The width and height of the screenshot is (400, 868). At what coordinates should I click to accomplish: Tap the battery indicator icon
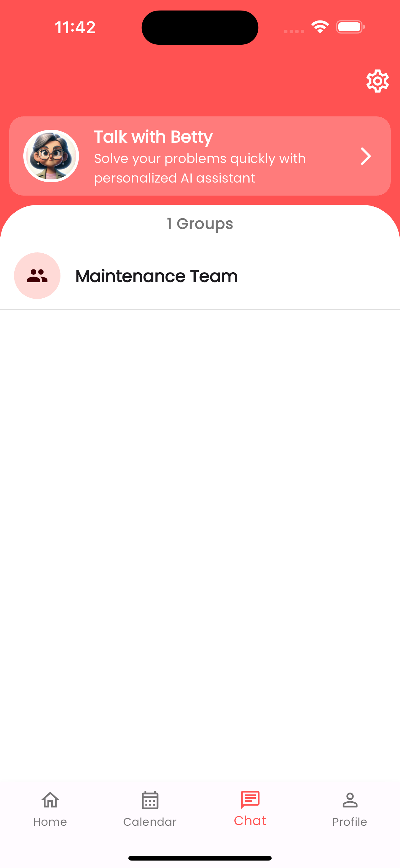(350, 27)
